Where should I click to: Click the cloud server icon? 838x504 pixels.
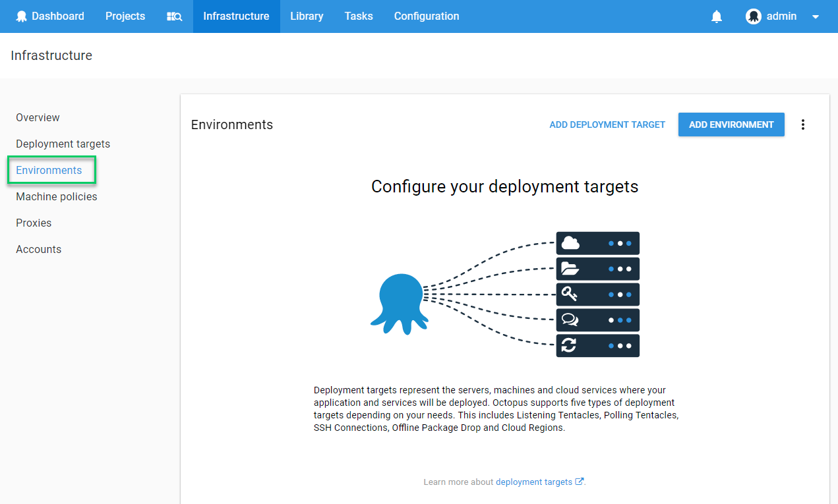click(x=570, y=243)
